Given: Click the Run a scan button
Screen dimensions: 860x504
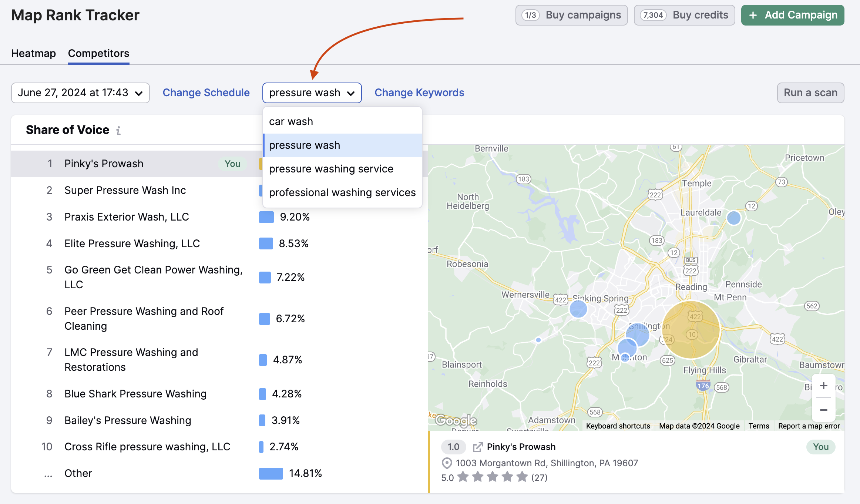Looking at the screenshot, I should click(x=810, y=93).
